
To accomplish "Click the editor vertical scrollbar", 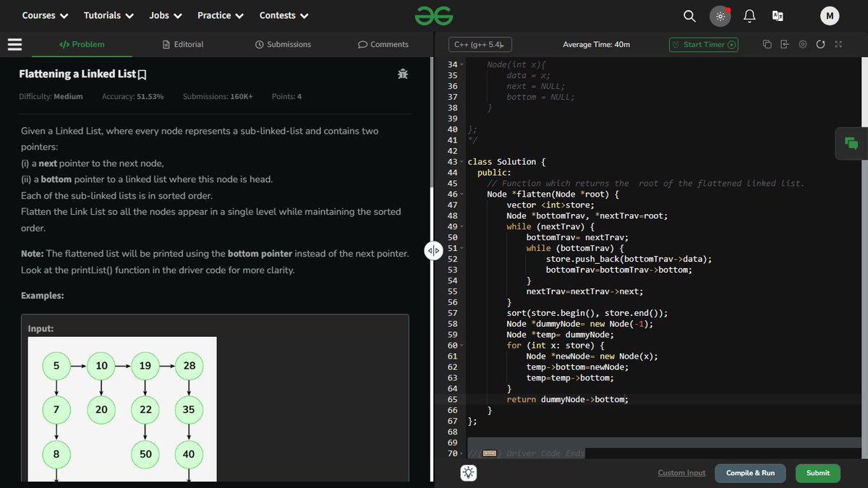I will tap(865, 258).
